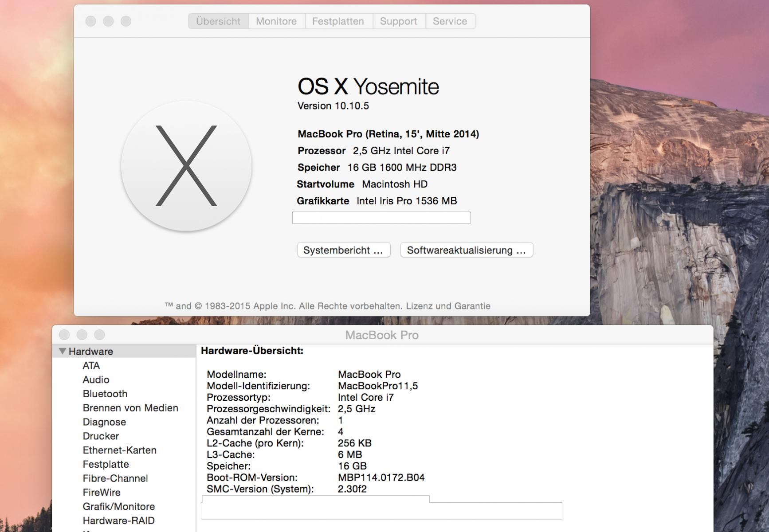The width and height of the screenshot is (769, 532).
Task: Click Prozessorgeschwindigkeit value 2,5 GHz
Action: pos(357,409)
